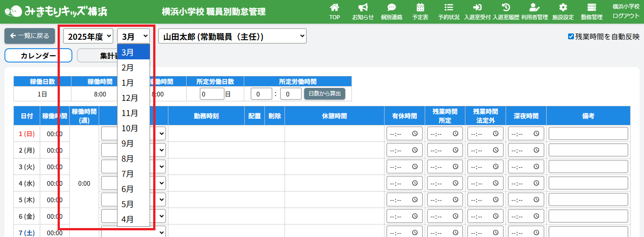Click 所定労働日数 input field
This screenshot has height=237, width=644.
(x=212, y=94)
